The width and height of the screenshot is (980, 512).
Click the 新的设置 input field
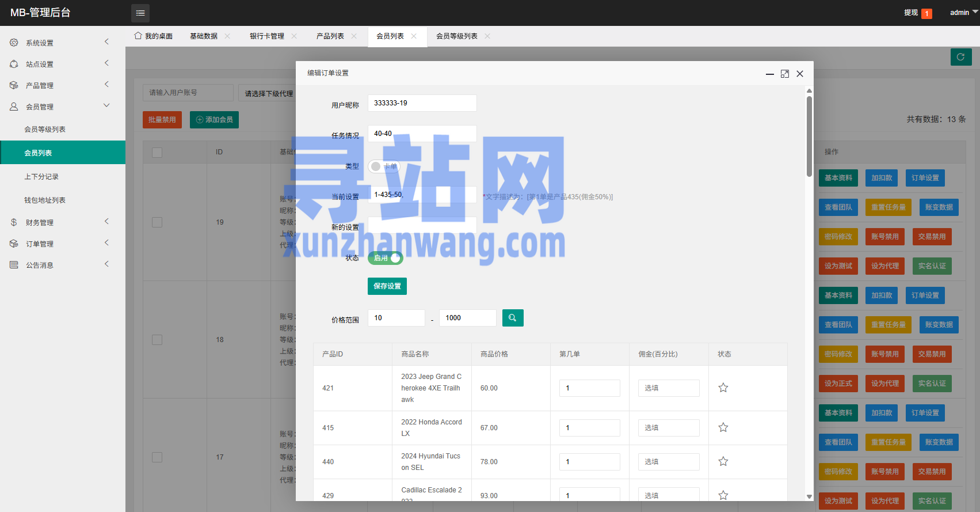point(422,225)
